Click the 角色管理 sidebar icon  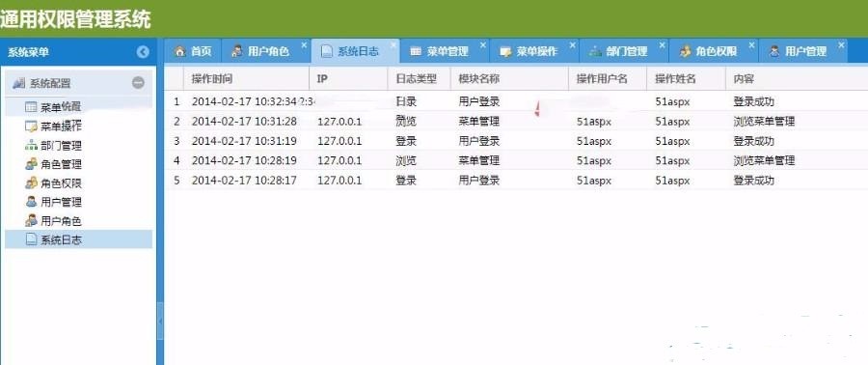click(x=31, y=164)
